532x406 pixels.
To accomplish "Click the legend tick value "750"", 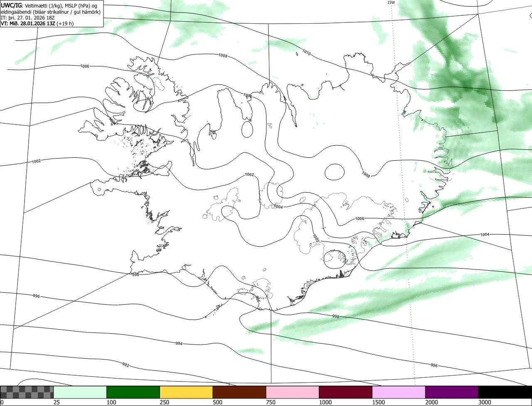I will click(271, 402).
